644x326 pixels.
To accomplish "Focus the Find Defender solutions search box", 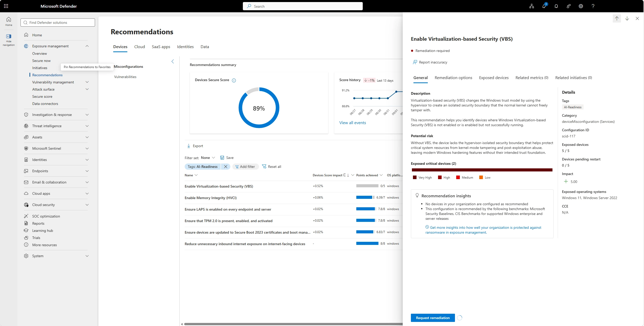I will [x=58, y=23].
